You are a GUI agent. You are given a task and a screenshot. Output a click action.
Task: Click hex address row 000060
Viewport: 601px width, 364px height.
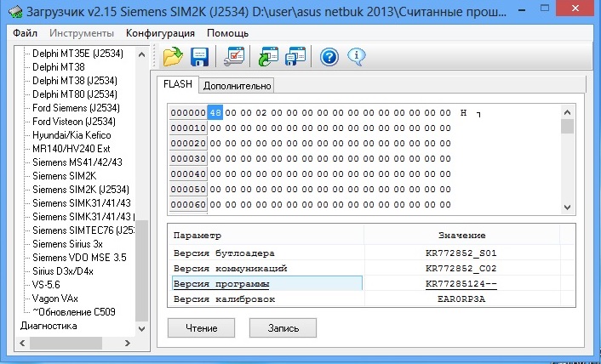[x=188, y=204]
